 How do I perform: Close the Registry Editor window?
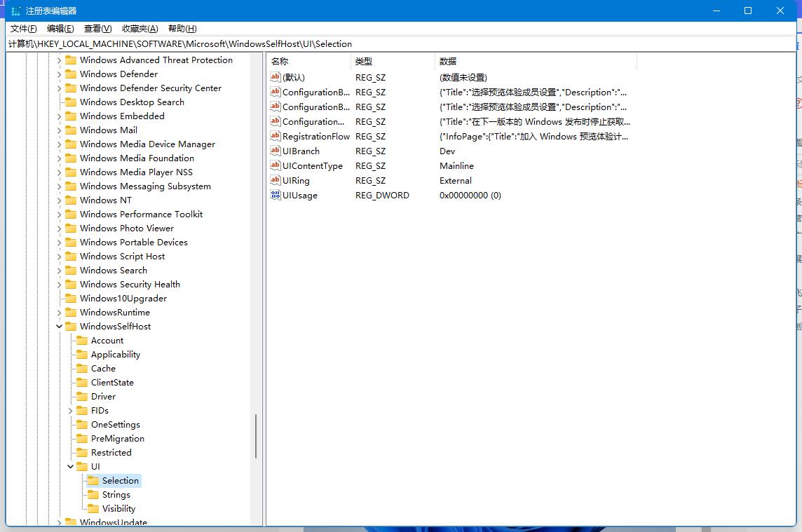point(780,11)
